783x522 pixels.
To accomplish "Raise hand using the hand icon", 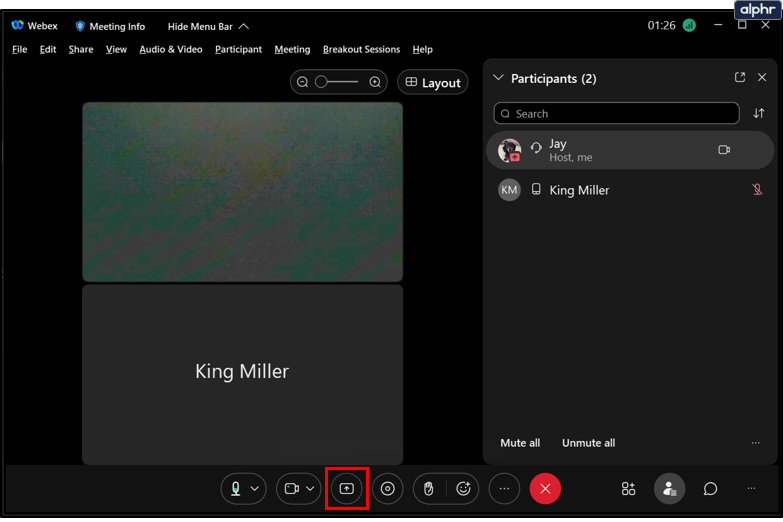I will 428,488.
